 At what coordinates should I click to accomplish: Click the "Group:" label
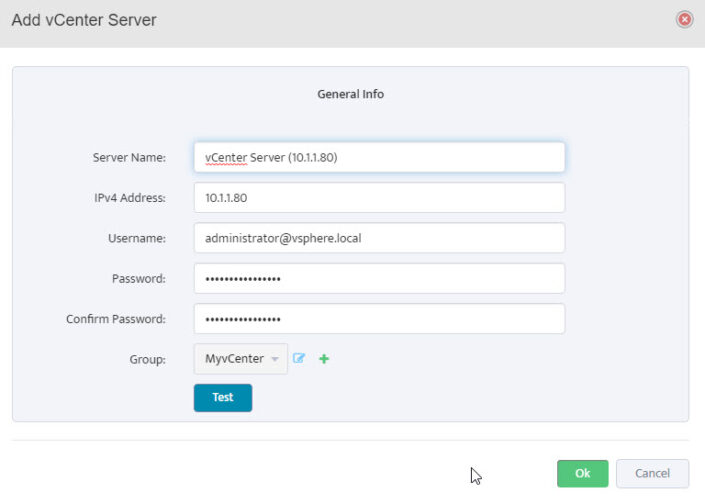coord(149,360)
